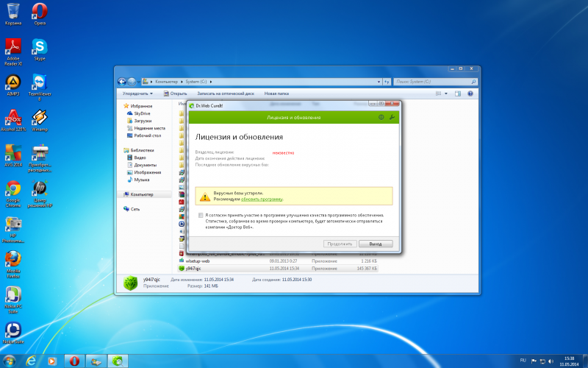Open 'Рабочий стол' in the sidebar

pyautogui.click(x=144, y=135)
